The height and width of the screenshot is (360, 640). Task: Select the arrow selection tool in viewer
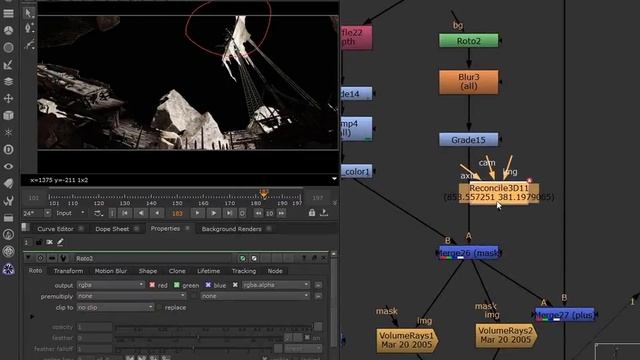(28, 13)
